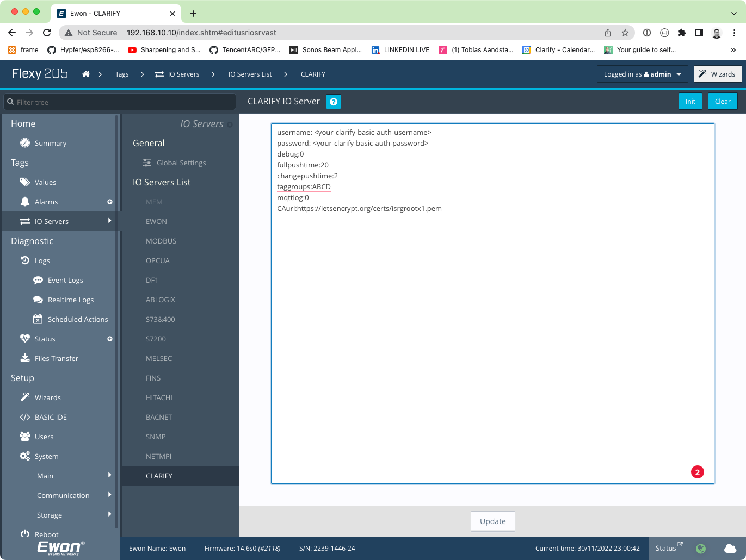The image size is (746, 560).
Task: Click the Alarms bell icon
Action: (x=25, y=202)
